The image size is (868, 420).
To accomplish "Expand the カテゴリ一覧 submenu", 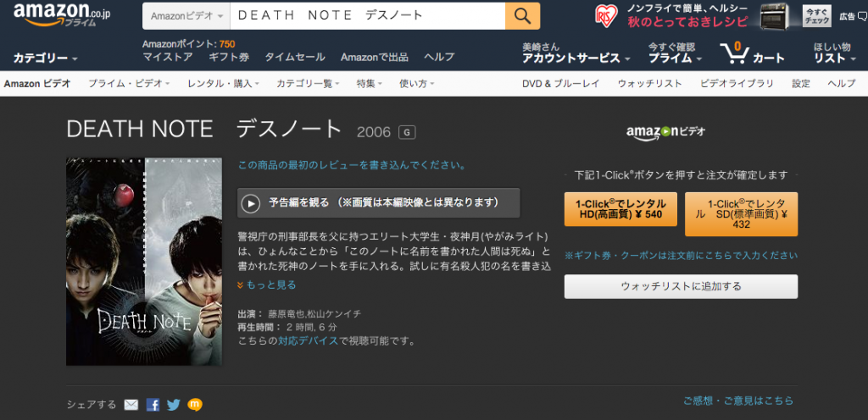I will point(309,84).
